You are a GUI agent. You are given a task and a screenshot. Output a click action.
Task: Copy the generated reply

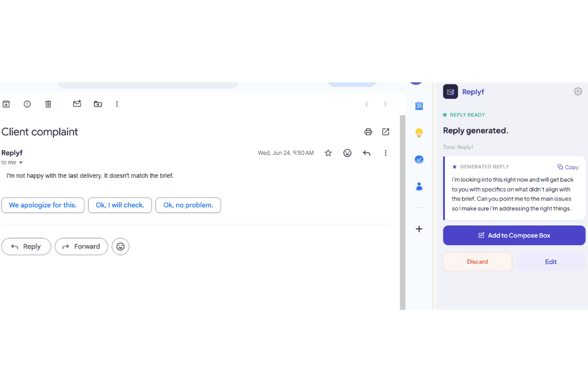tap(568, 167)
